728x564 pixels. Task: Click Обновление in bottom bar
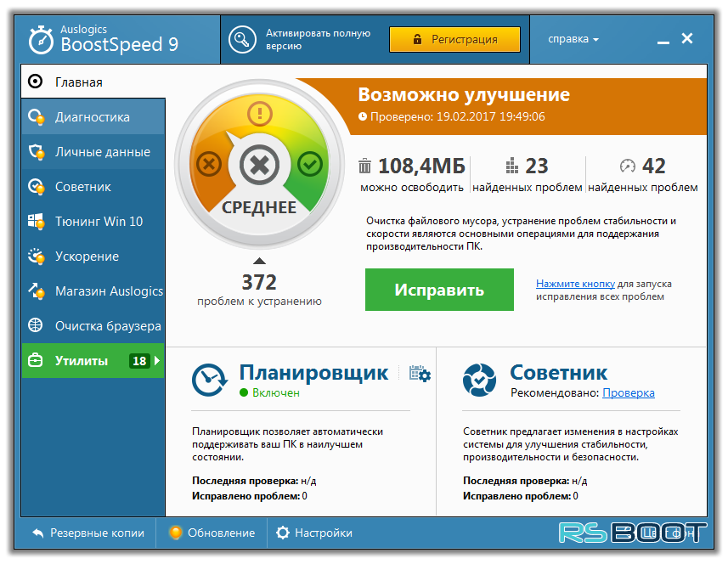(212, 533)
